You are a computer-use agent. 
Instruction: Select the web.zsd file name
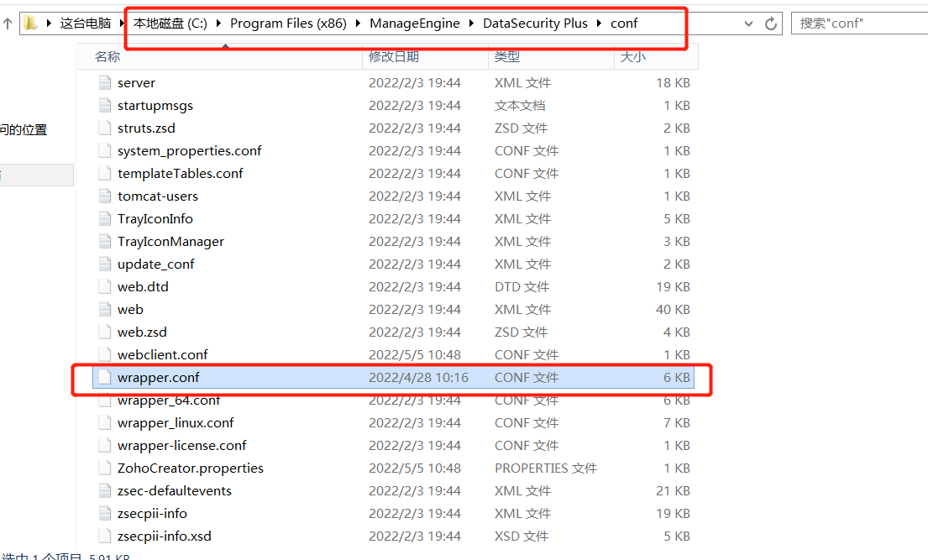point(142,332)
